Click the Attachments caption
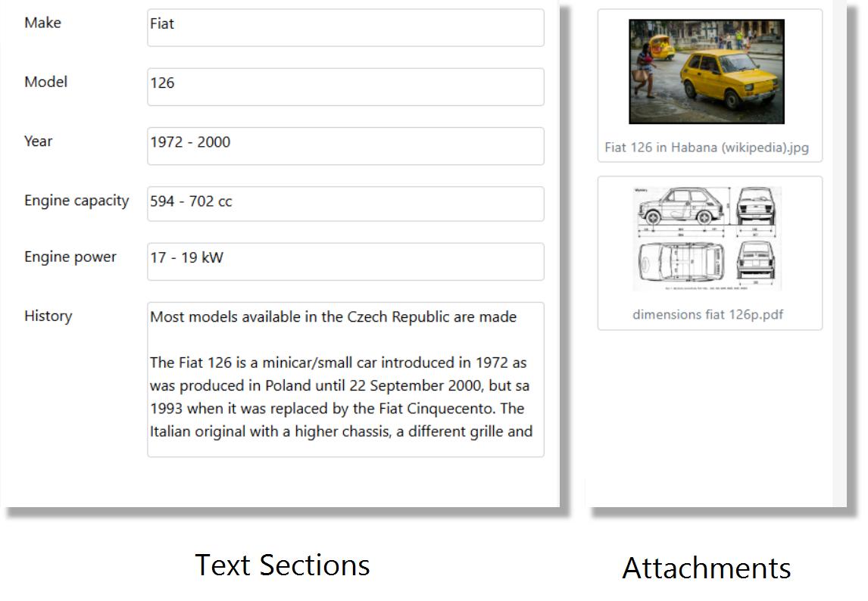The height and width of the screenshot is (601, 868). [x=707, y=568]
